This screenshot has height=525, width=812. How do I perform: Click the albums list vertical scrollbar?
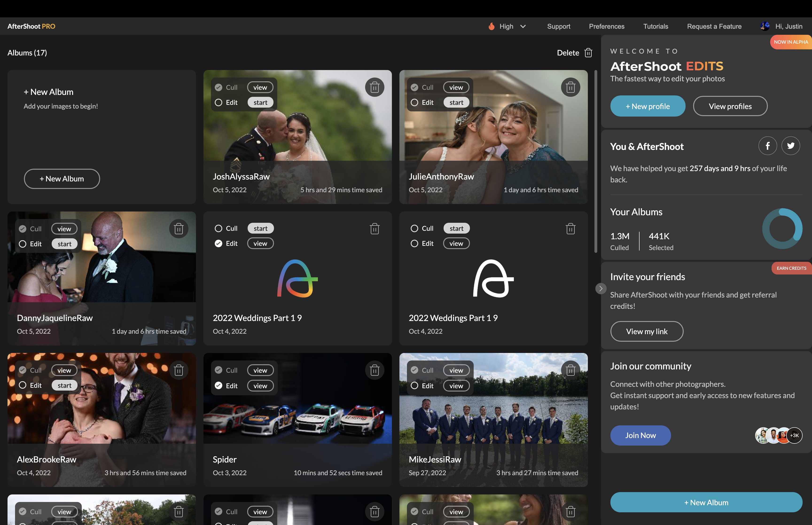click(596, 161)
